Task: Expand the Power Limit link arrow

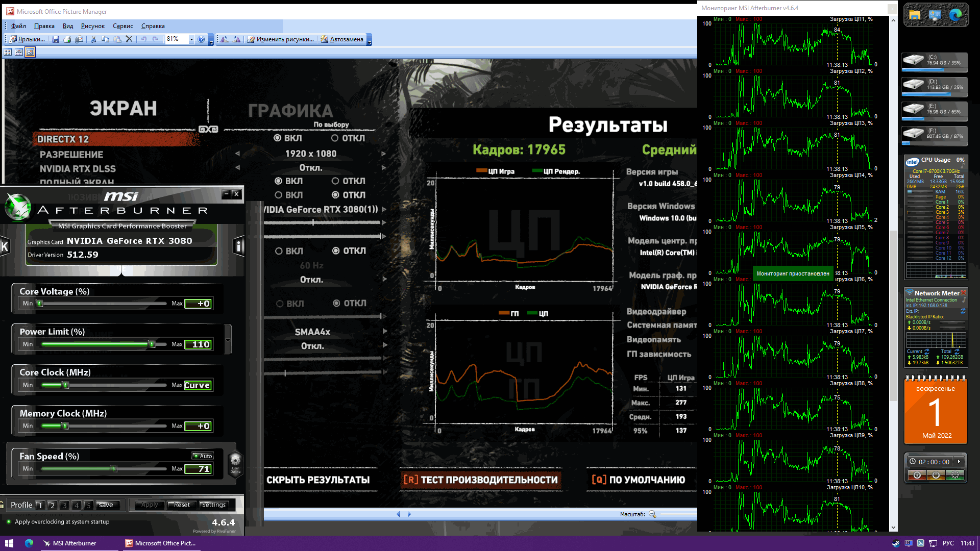Action: click(228, 340)
